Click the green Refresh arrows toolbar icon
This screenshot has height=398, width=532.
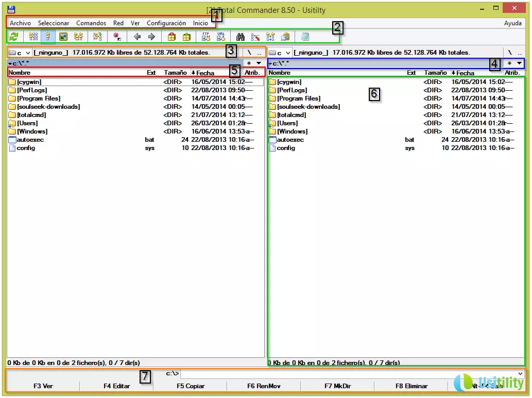pos(14,37)
